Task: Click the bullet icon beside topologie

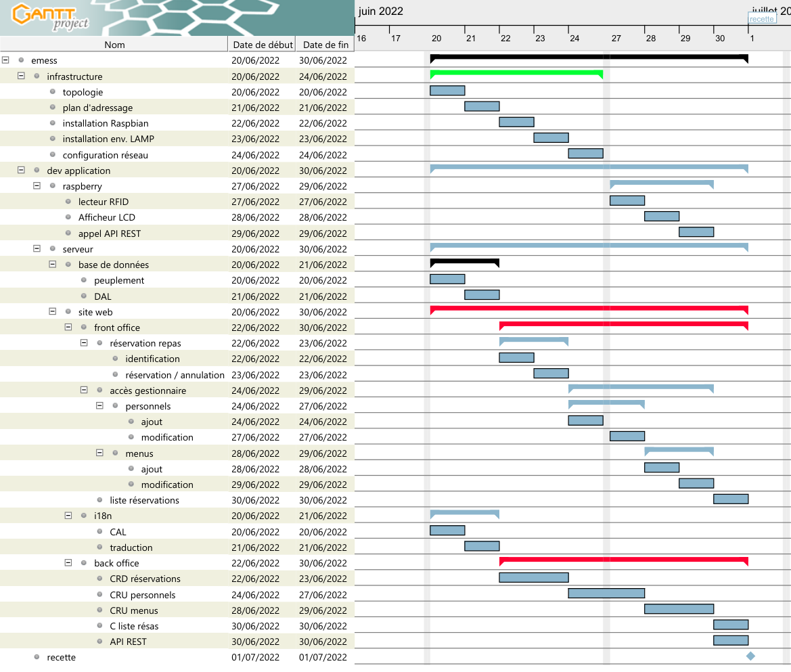Action: coord(52,91)
